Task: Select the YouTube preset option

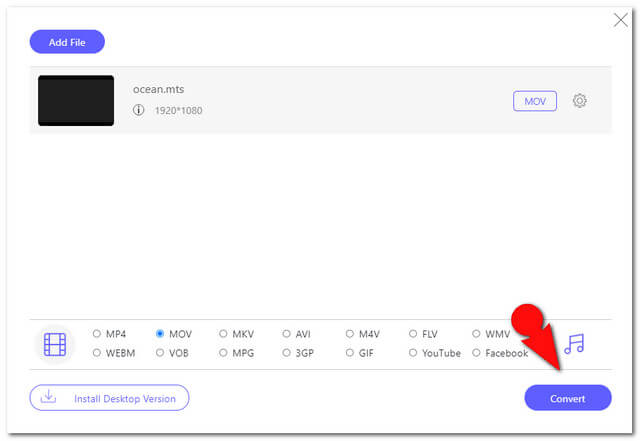Action: (413, 352)
